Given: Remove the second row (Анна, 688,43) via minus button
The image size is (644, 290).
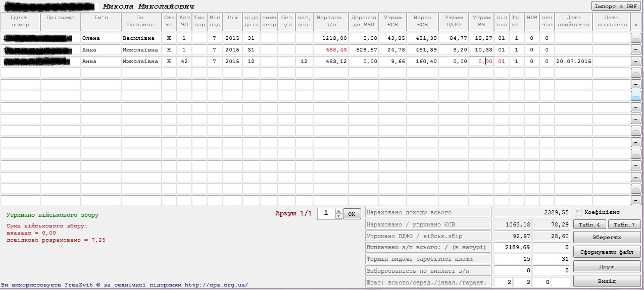Looking at the screenshot, I should (x=636, y=50).
